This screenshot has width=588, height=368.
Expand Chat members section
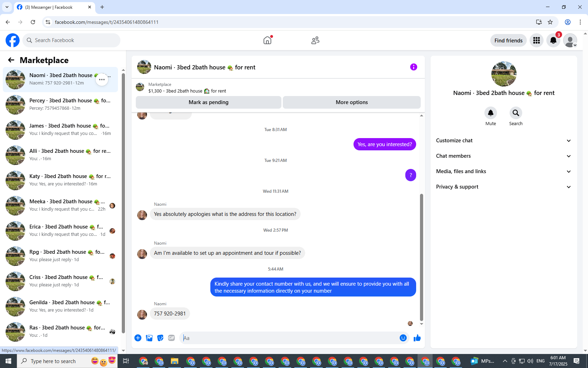(504, 156)
